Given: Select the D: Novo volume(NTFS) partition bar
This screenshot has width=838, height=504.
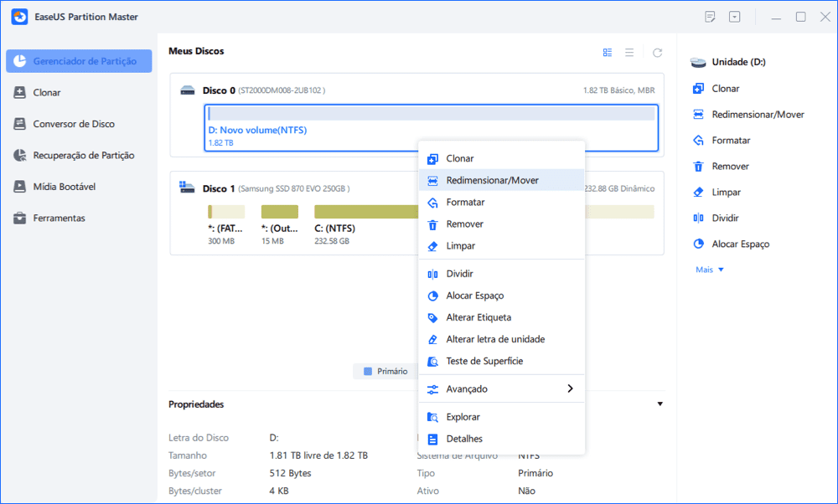Looking at the screenshot, I should 432,127.
